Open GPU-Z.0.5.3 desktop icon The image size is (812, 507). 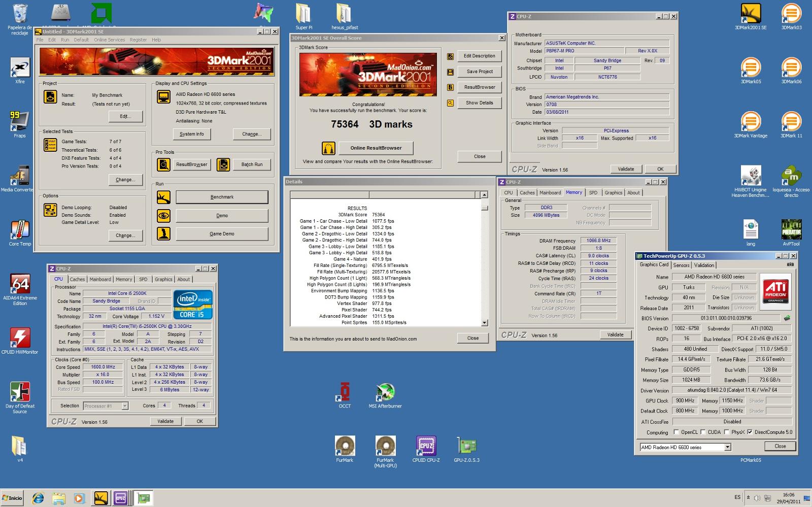pos(466,449)
